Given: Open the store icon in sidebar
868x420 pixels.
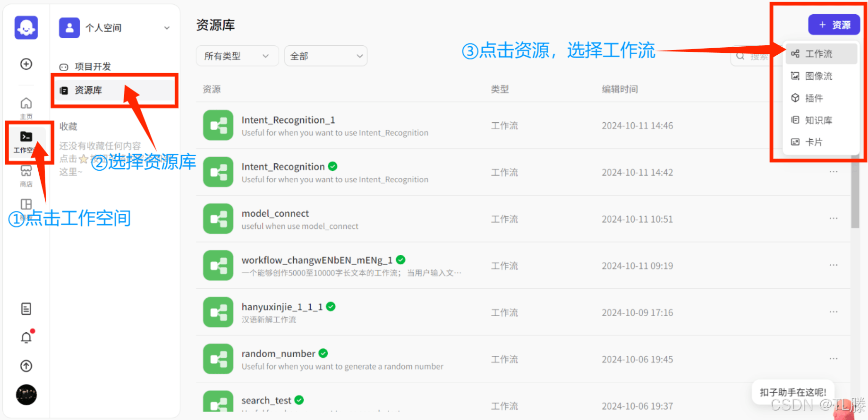Looking at the screenshot, I should [26, 171].
